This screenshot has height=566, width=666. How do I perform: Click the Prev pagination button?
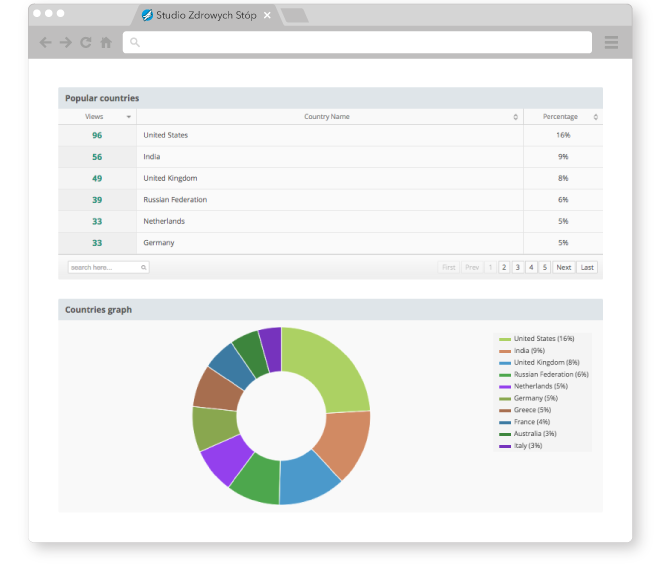472,267
